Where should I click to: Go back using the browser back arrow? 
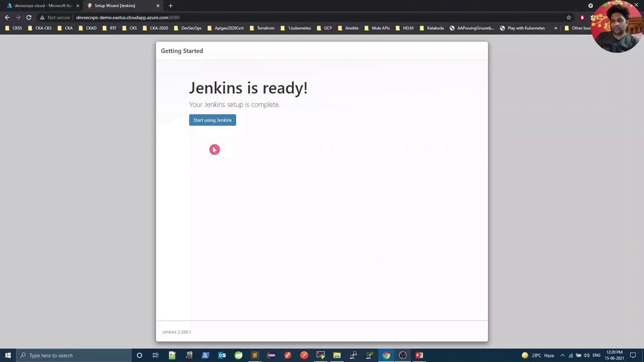click(x=7, y=18)
